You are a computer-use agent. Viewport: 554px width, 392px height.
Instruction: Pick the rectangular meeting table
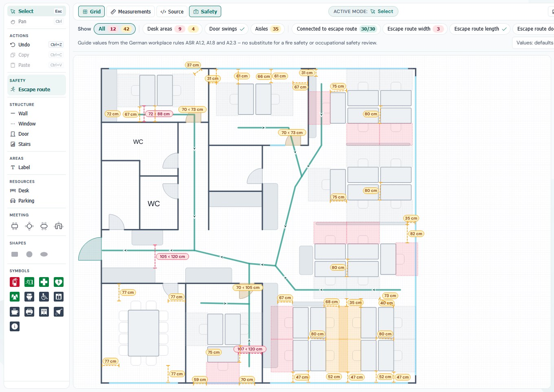coord(15,226)
